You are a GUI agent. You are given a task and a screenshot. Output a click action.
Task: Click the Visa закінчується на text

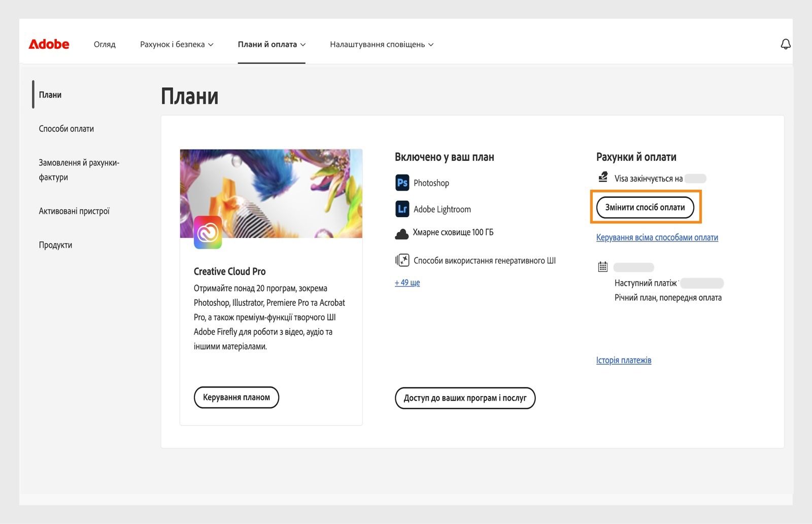[x=649, y=179]
